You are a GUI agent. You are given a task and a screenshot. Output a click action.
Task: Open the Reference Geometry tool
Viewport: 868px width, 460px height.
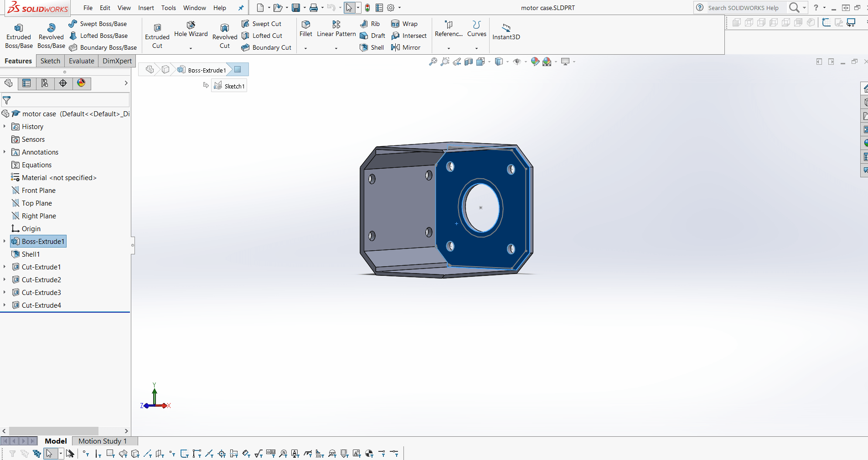449,29
